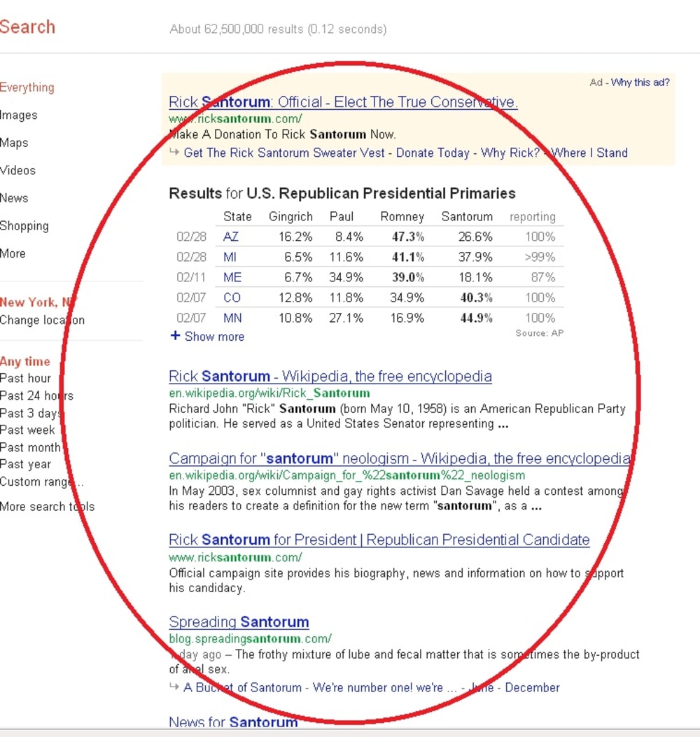
Task: Open the 'Spreading Santorum' blog result
Action: click(239, 622)
